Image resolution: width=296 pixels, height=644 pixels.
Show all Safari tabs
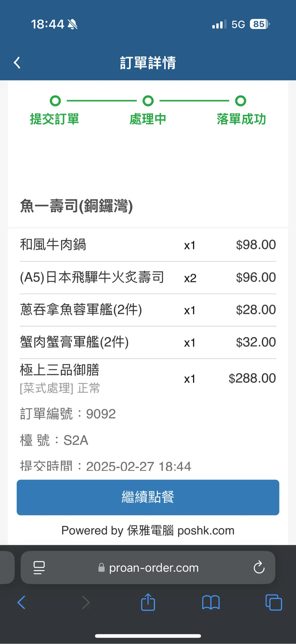273,603
